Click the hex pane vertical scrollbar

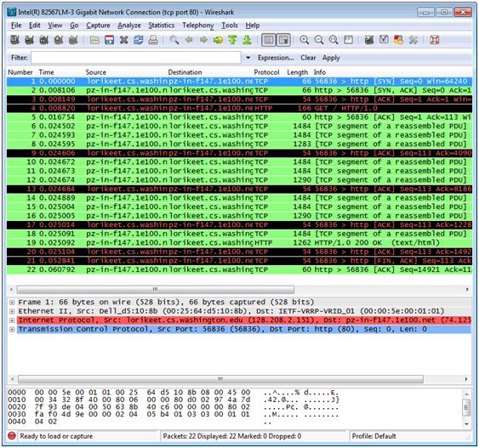point(466,409)
